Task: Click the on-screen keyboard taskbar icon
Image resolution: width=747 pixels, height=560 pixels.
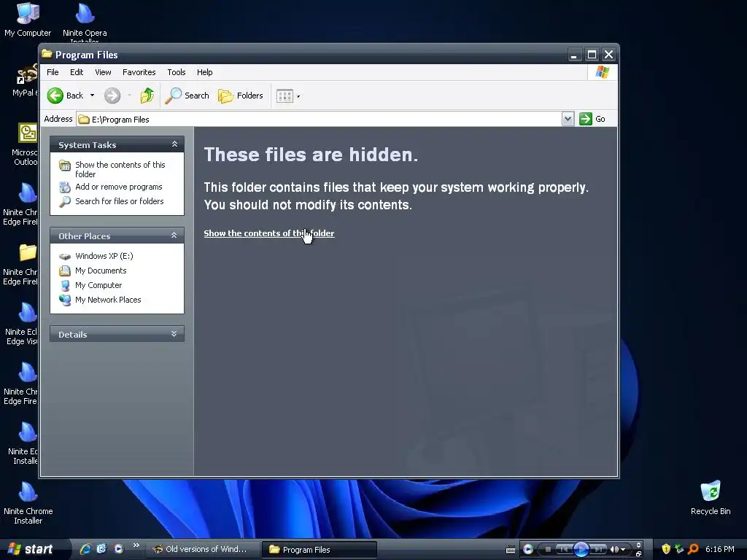Action: coord(510,550)
